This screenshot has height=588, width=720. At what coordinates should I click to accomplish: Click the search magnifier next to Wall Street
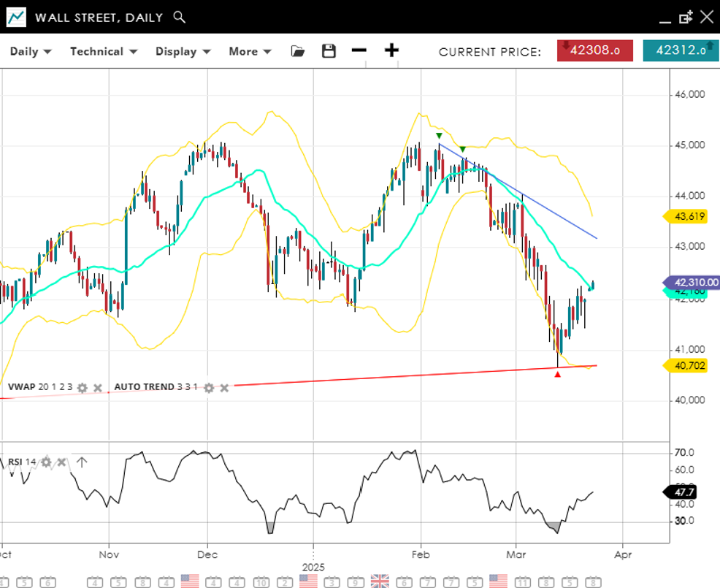(179, 17)
